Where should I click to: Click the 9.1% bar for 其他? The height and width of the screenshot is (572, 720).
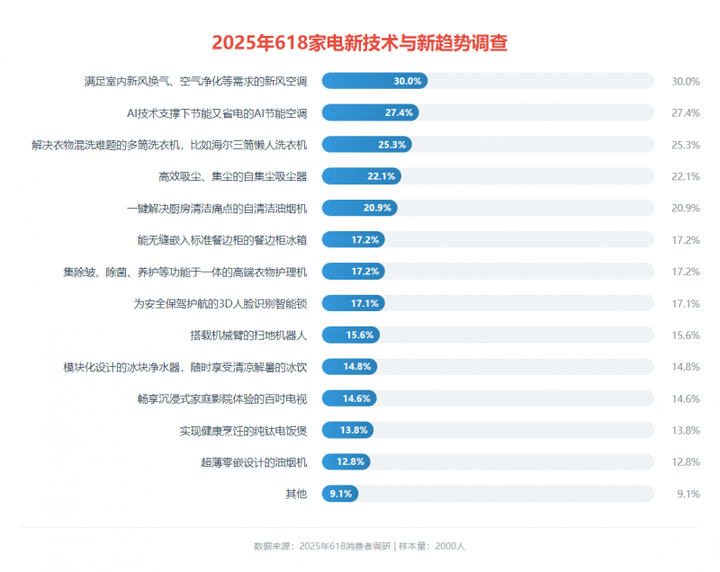click(x=340, y=493)
